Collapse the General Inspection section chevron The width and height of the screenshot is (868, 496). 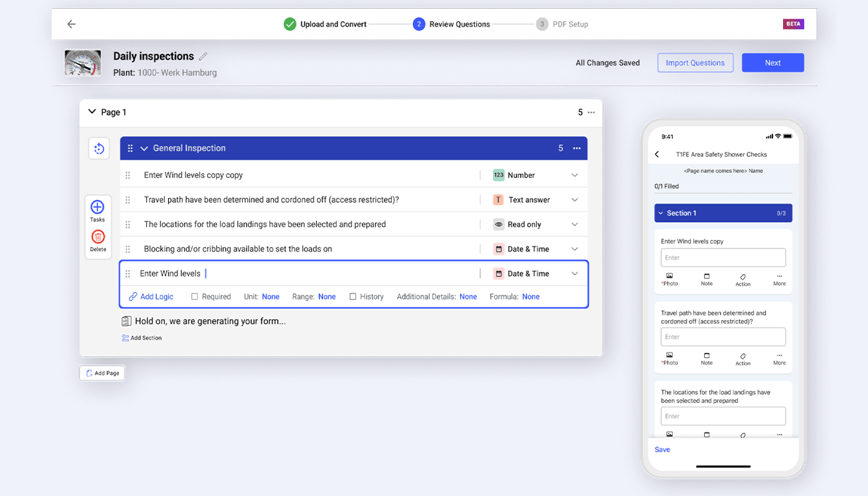pyautogui.click(x=144, y=148)
